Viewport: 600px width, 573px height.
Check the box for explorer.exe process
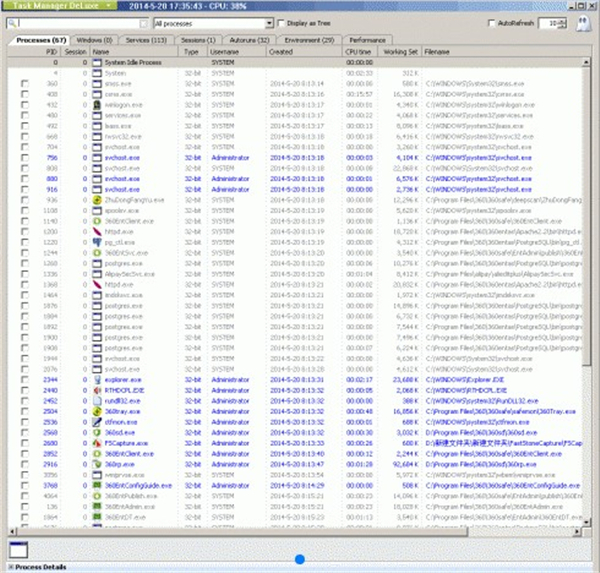tap(24, 379)
